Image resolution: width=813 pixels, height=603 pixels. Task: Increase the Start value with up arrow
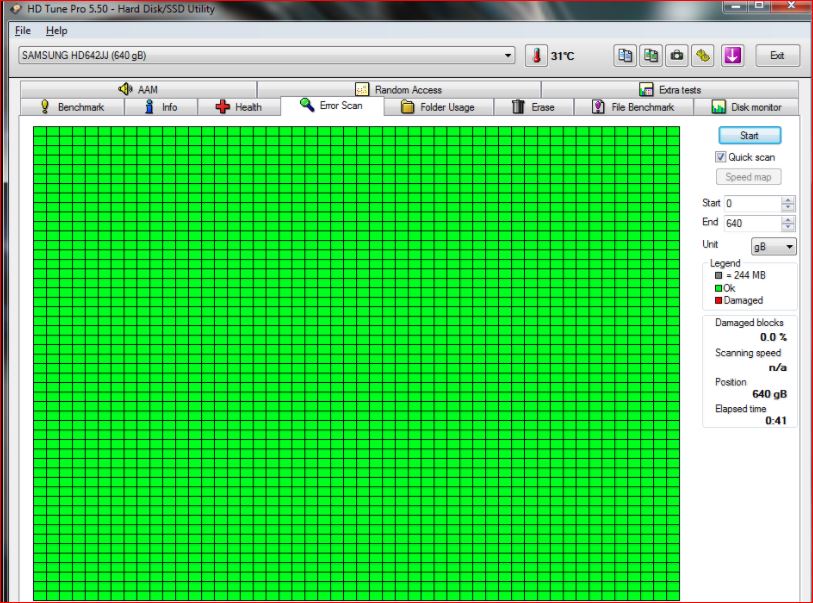point(788,200)
